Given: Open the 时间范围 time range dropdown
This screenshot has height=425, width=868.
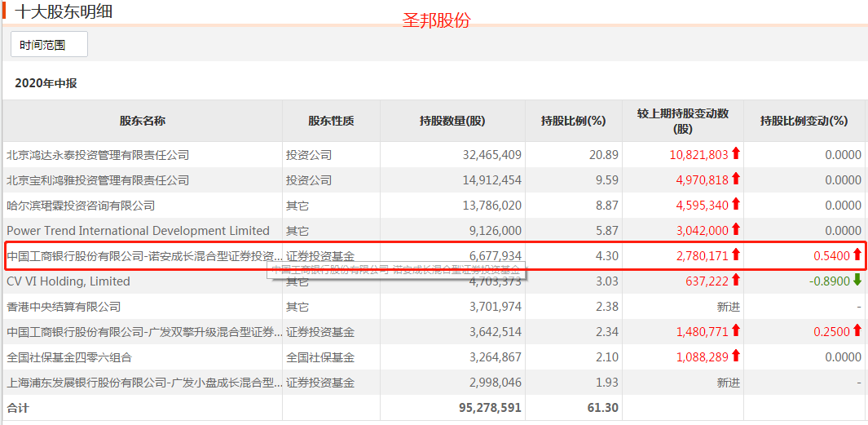Looking at the screenshot, I should pyautogui.click(x=49, y=44).
